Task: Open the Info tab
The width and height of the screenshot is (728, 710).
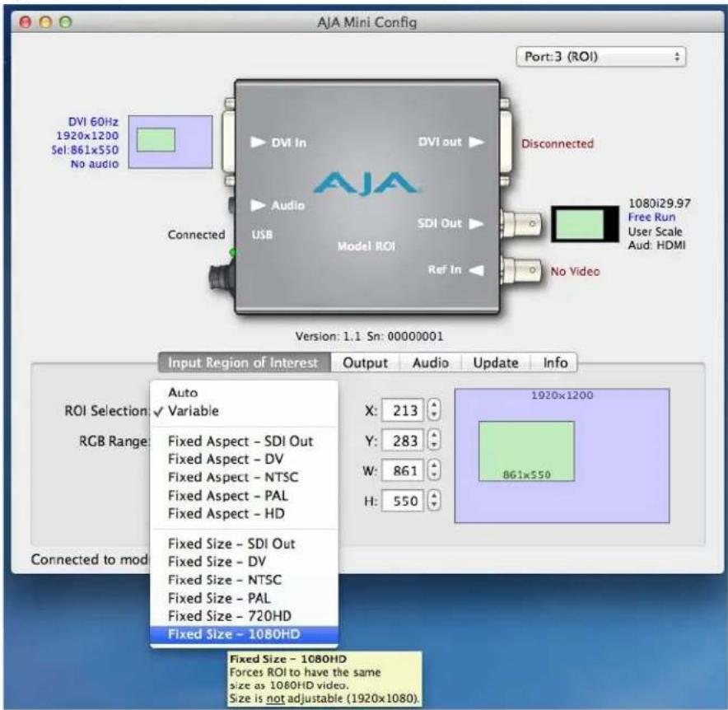Action: tap(555, 362)
